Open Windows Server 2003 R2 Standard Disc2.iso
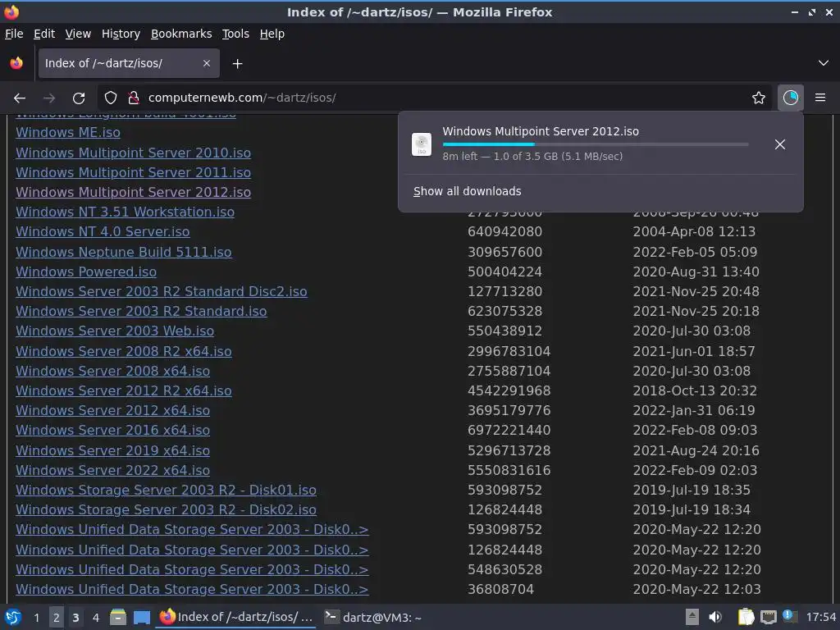840x630 pixels. pos(162,291)
